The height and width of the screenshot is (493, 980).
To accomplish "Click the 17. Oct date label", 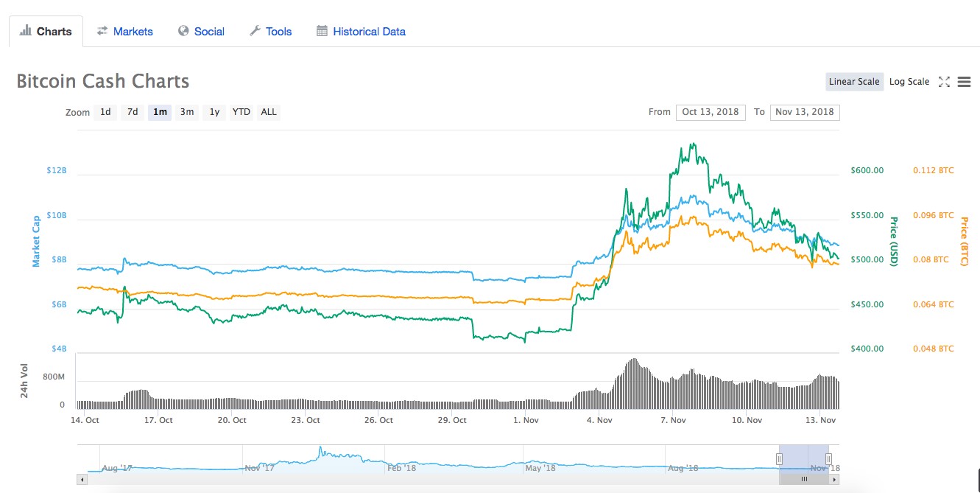I will 158,420.
